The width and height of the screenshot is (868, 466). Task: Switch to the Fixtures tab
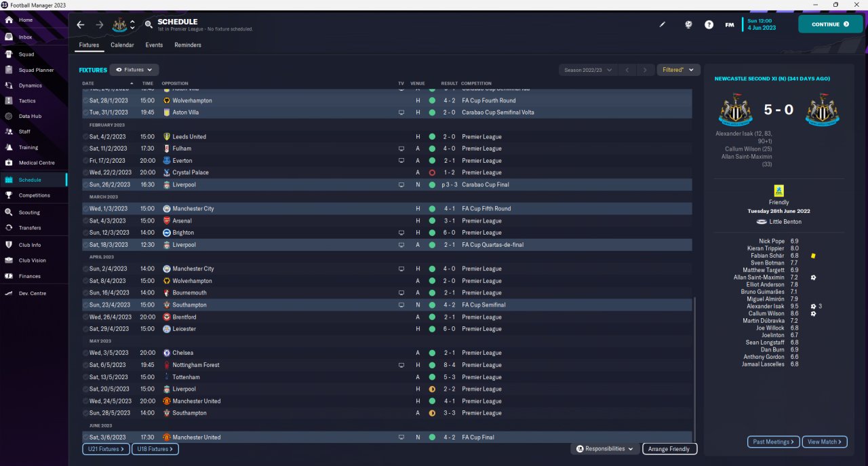[89, 45]
